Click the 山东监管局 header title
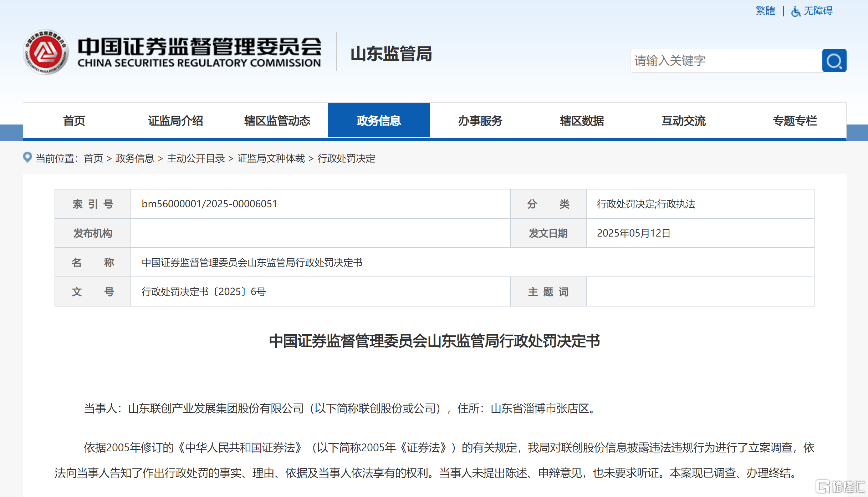The width and height of the screenshot is (868, 497). (x=391, y=54)
